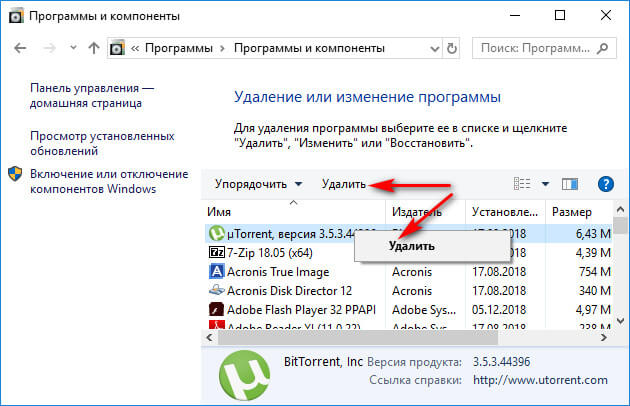The width and height of the screenshot is (630, 406).
Task: Click the search box Поиск: Программ
Action: click(x=544, y=48)
